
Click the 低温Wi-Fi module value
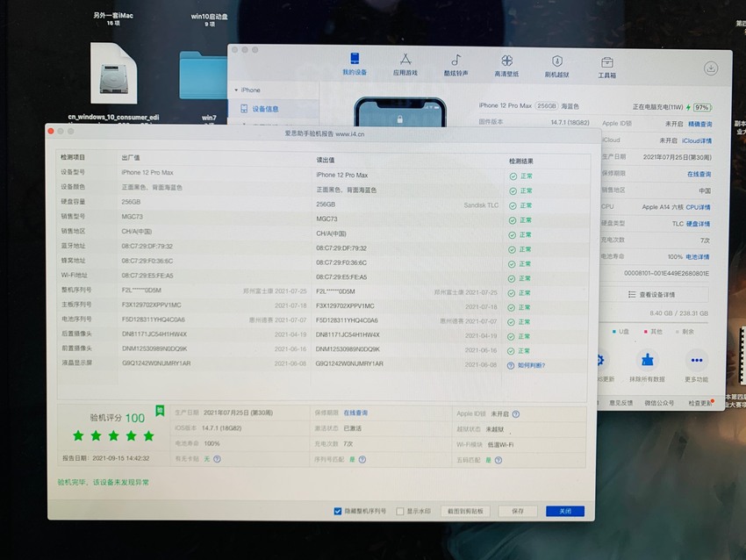pyautogui.click(x=500, y=445)
